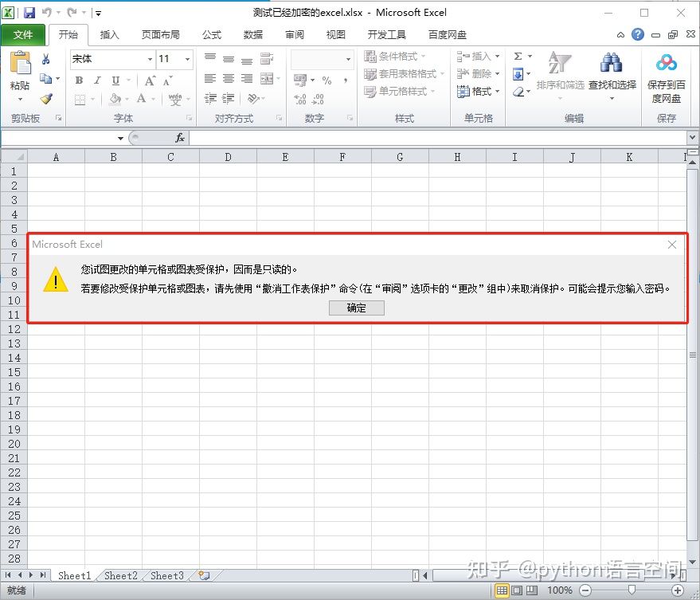Toggle Bold formatting
The image size is (700, 600).
(x=79, y=80)
